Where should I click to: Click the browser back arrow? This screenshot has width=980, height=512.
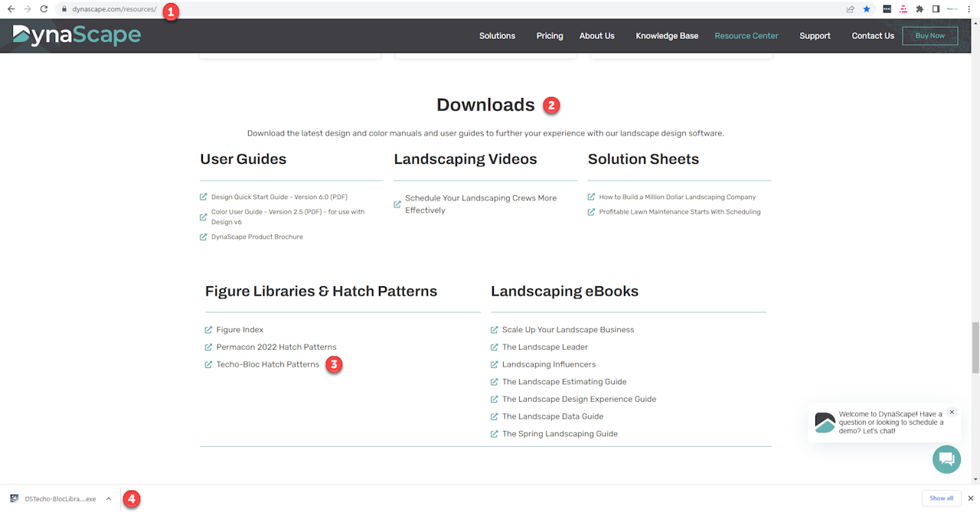click(11, 9)
